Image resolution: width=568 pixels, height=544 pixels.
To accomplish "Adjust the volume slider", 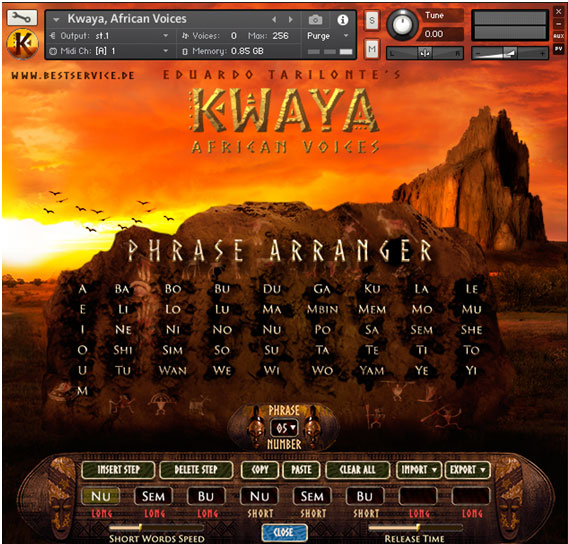I will [510, 54].
